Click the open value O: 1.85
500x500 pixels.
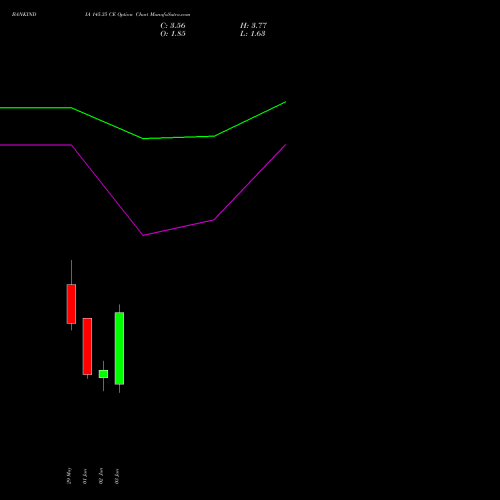click(x=173, y=34)
